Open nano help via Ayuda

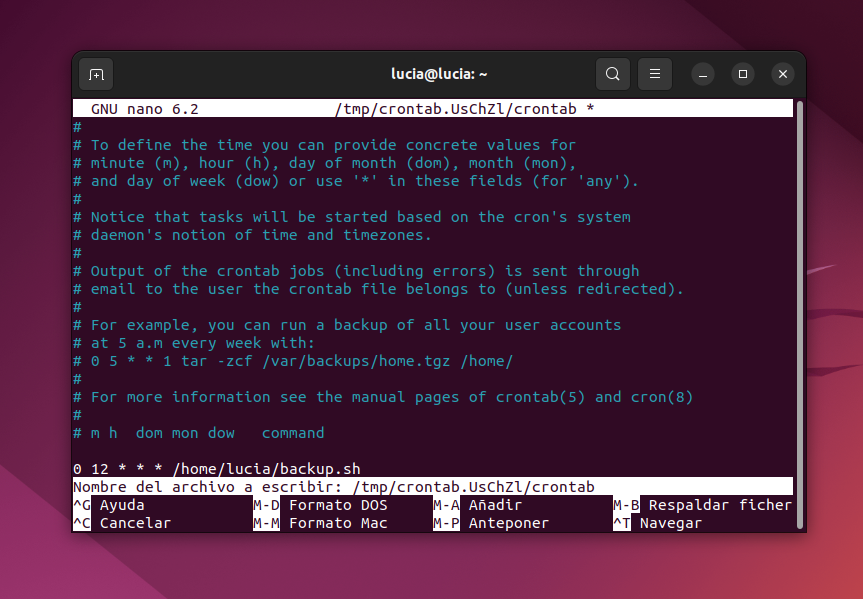(122, 505)
